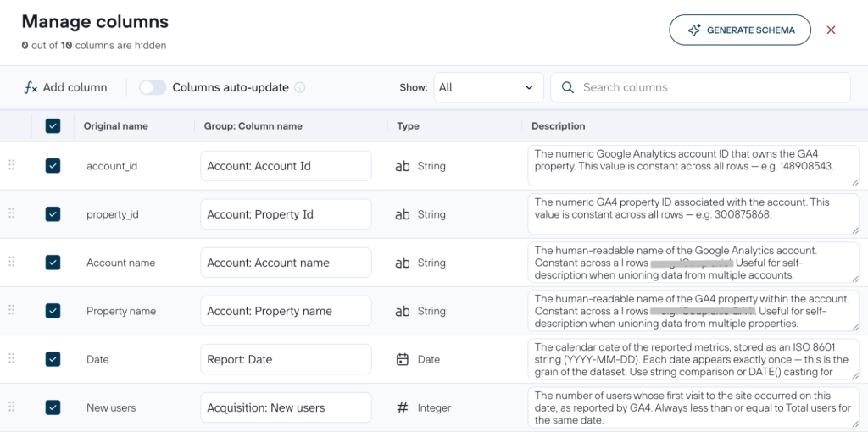This screenshot has height=432, width=868.
Task: Click the 'Group: Column name' column header
Action: click(x=253, y=126)
